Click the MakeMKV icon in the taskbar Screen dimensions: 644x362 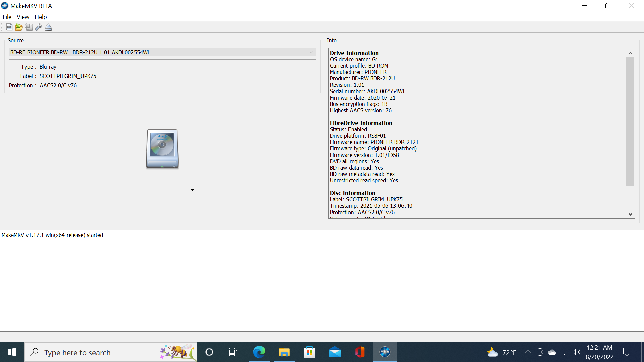point(385,352)
